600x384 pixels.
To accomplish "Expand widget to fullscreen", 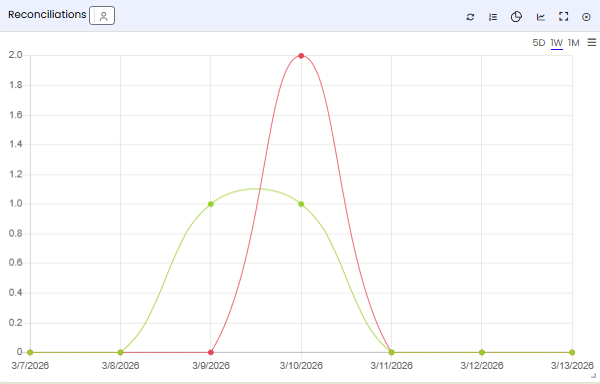I will [x=563, y=16].
